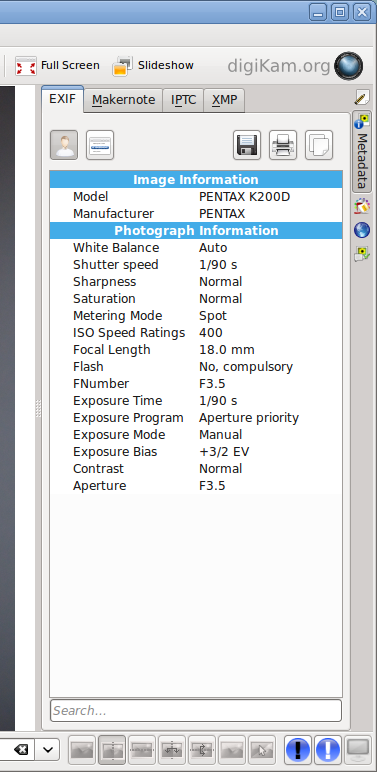Select the Sharpness row
Image resolution: width=377 pixels, height=772 pixels.
point(196,282)
